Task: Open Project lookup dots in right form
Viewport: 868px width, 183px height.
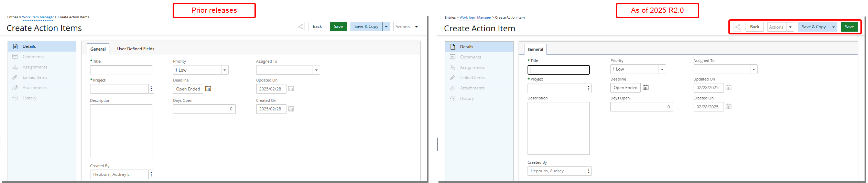Action: (x=588, y=88)
